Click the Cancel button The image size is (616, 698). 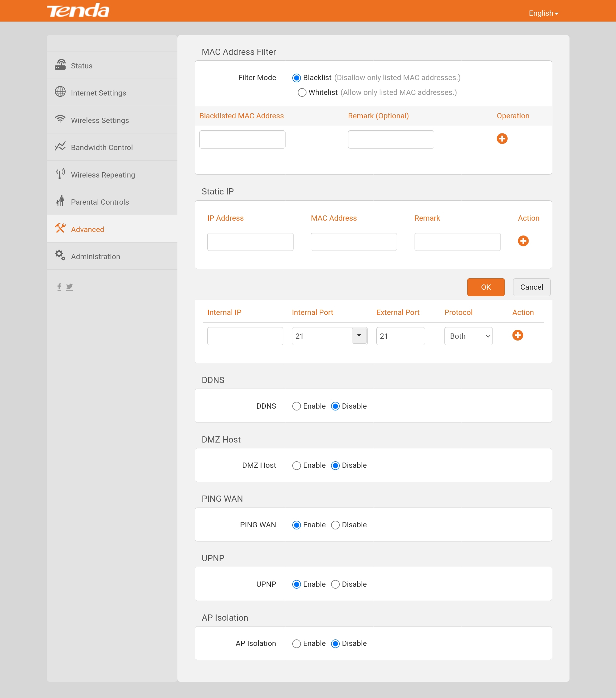tap(531, 287)
